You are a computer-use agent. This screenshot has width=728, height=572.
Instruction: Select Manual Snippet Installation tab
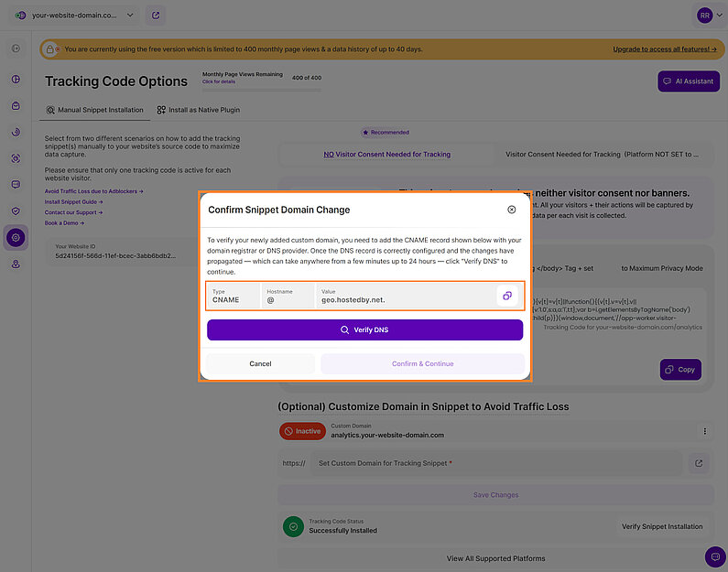94,110
